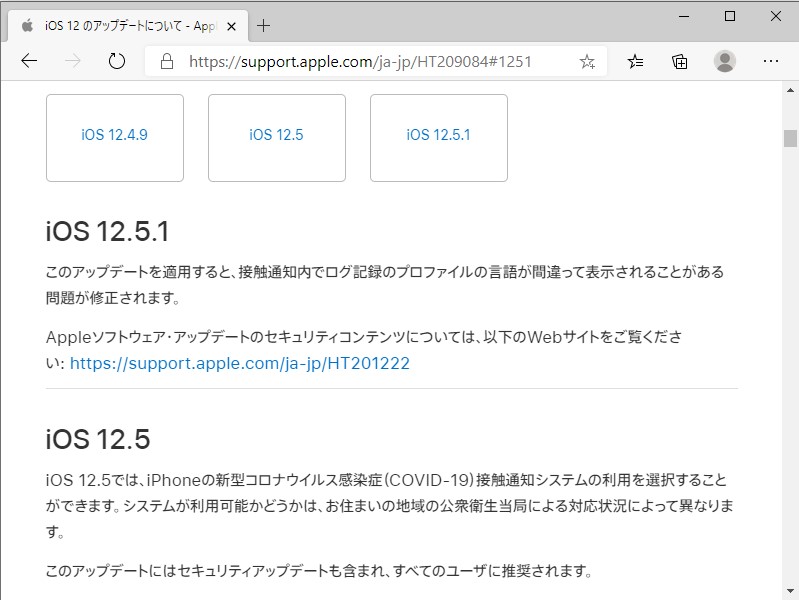Click the forward navigation arrow

pos(73,61)
